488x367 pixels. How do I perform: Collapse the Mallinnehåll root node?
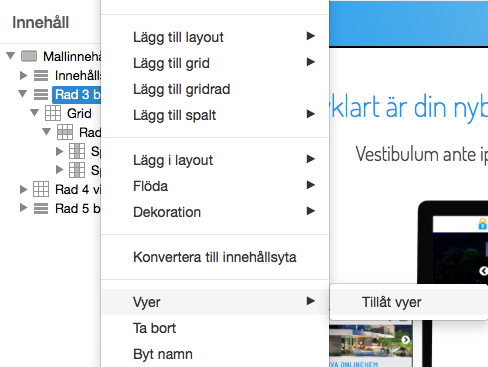pos(11,56)
